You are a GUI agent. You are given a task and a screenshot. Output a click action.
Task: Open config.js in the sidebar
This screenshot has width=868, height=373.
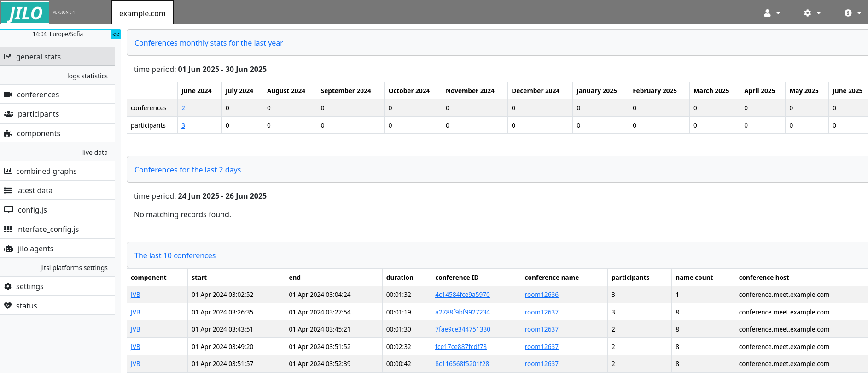pos(32,210)
